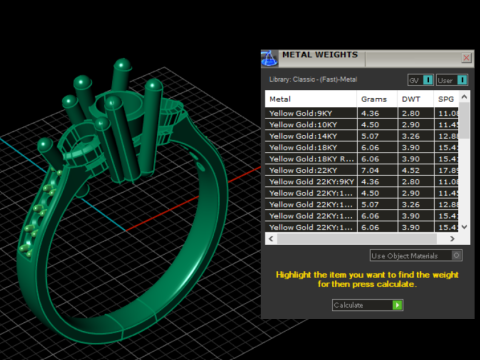Click the scroll down arrow of table
This screenshot has height=360, width=480.
pyautogui.click(x=464, y=227)
